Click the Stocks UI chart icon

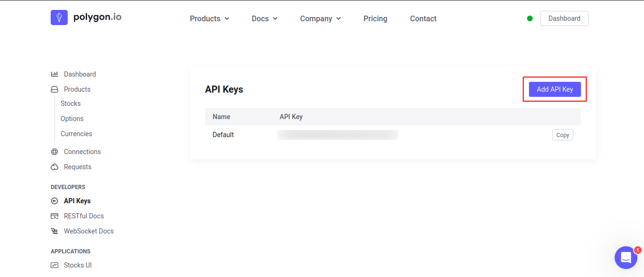pyautogui.click(x=54, y=265)
